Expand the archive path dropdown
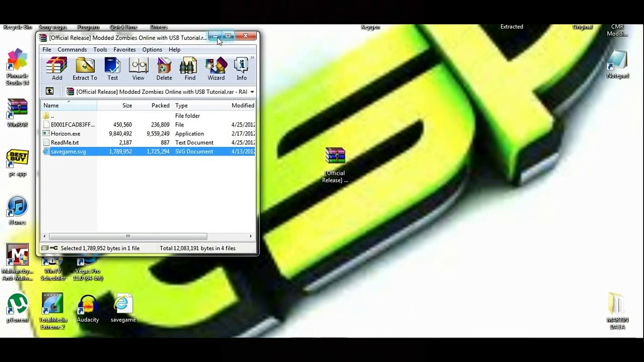644x362 pixels. click(x=252, y=92)
